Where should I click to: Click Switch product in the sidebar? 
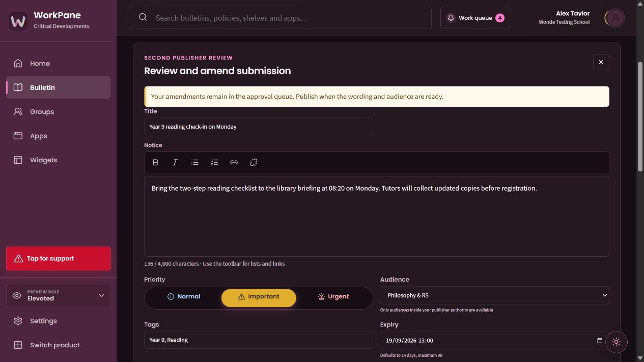pos(59,345)
